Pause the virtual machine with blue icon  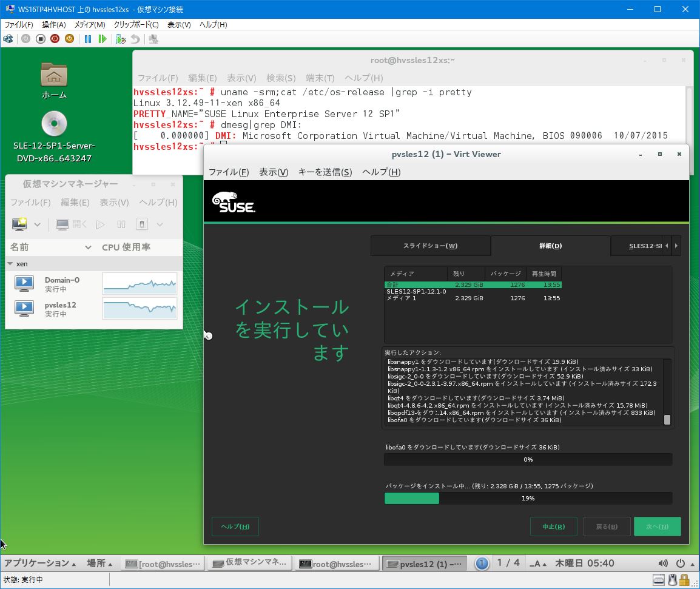88,39
